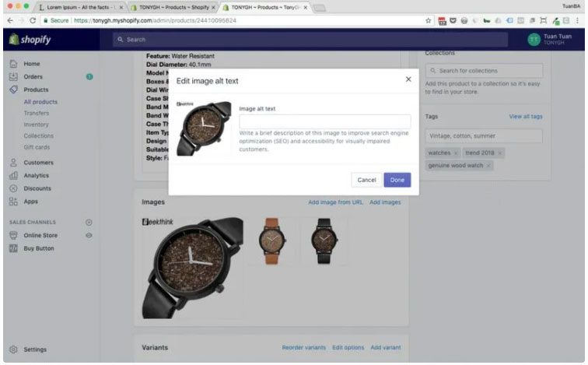Viewport: 588px width, 365px height.
Task: Open the Transfers submenu item
Action: (37, 113)
